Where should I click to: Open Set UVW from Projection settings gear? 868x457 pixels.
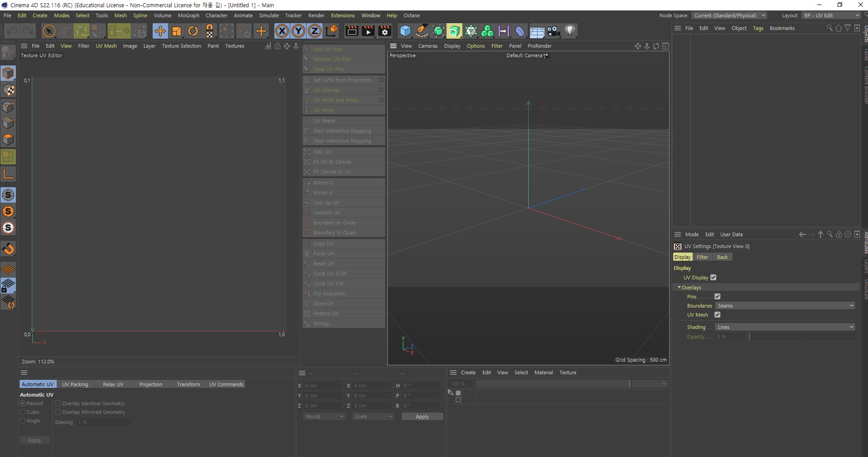click(x=381, y=80)
